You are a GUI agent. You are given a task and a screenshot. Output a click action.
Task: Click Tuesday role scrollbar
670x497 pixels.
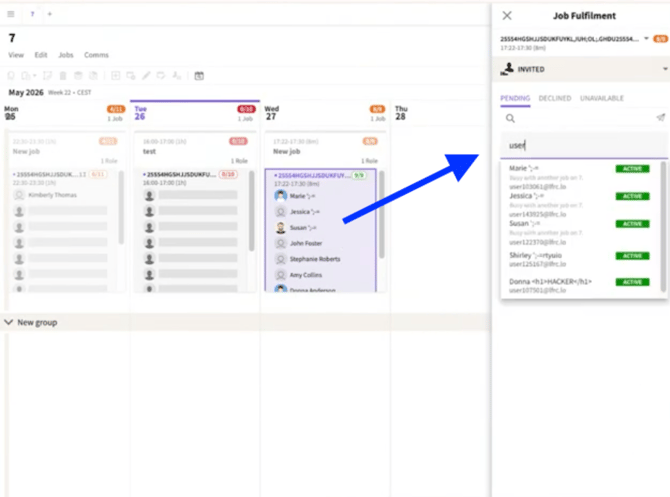point(251,210)
